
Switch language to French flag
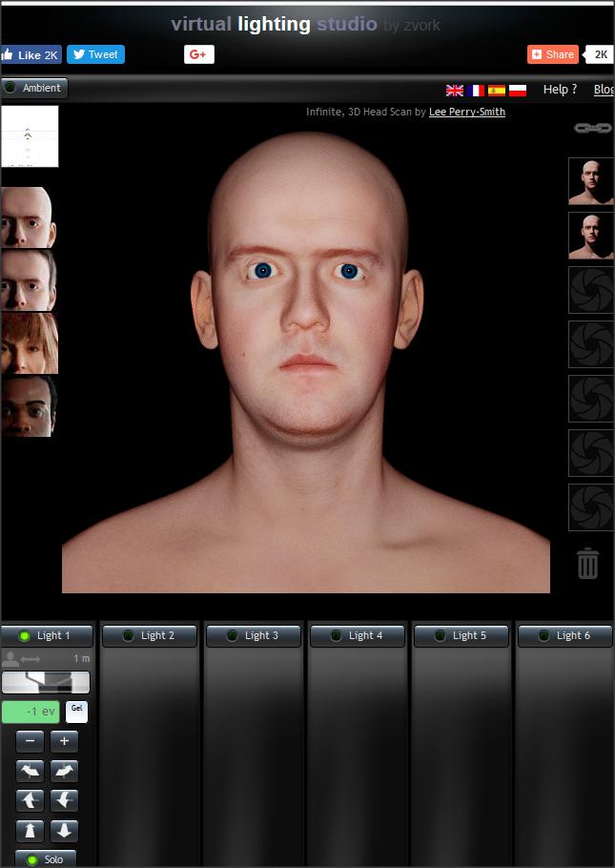click(x=476, y=91)
